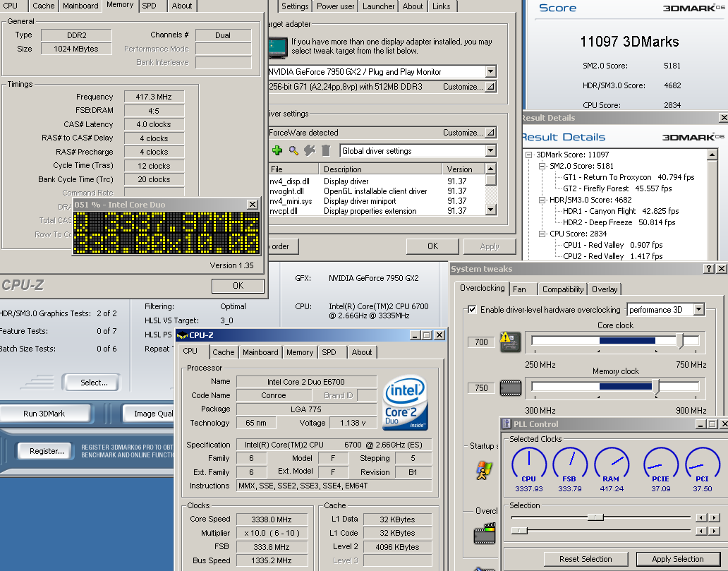Switch to SPD tab in CPU-Z memory timings window
The image size is (728, 571).
pyautogui.click(x=149, y=6)
